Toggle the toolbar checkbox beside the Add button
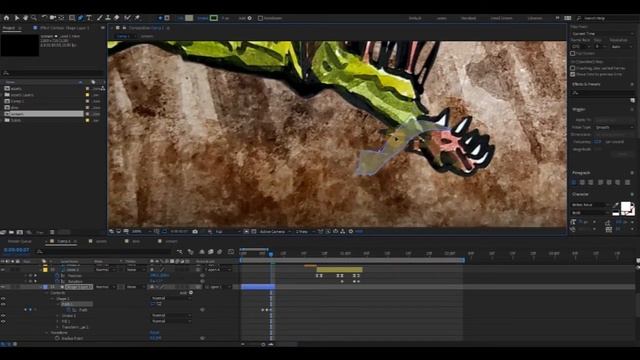The image size is (640, 360). pos(260,18)
